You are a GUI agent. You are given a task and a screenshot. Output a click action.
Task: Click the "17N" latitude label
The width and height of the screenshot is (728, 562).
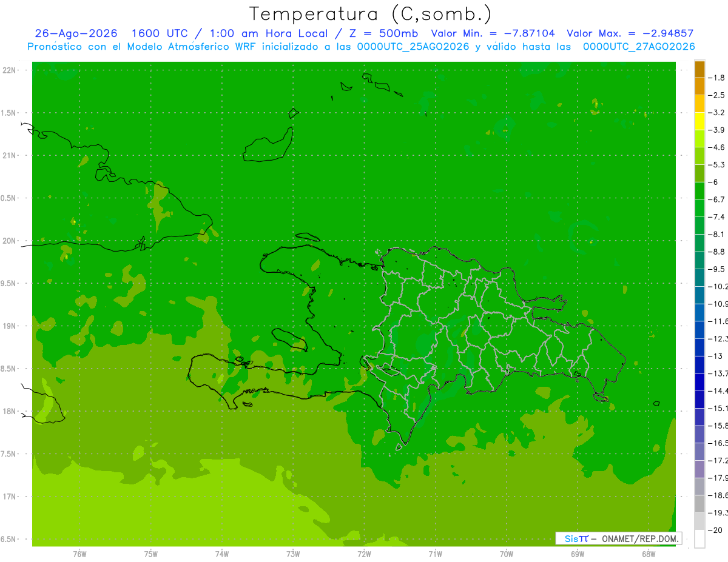coord(10,497)
